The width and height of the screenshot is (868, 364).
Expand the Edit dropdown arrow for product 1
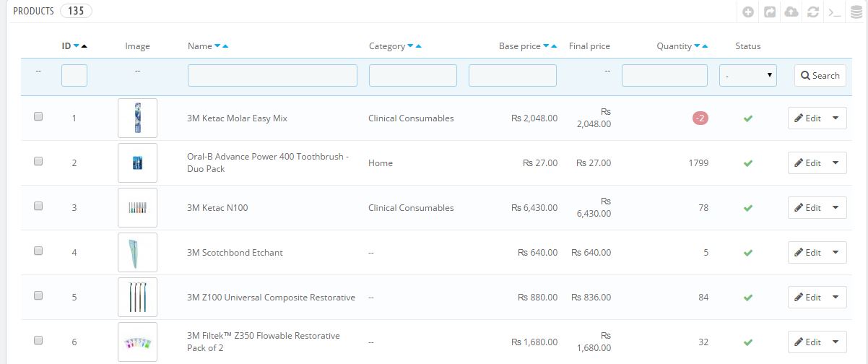(x=836, y=118)
